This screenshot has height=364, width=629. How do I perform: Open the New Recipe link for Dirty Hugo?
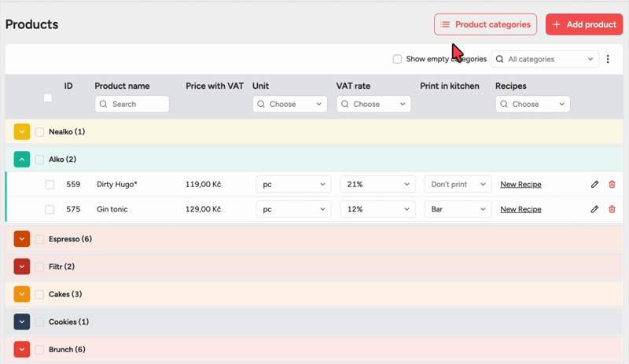click(x=520, y=184)
